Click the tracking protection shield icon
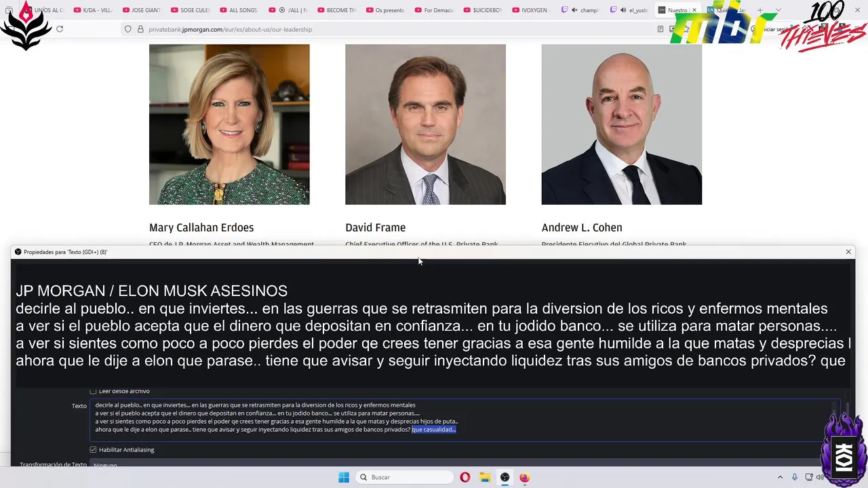This screenshot has width=868, height=488. click(127, 29)
